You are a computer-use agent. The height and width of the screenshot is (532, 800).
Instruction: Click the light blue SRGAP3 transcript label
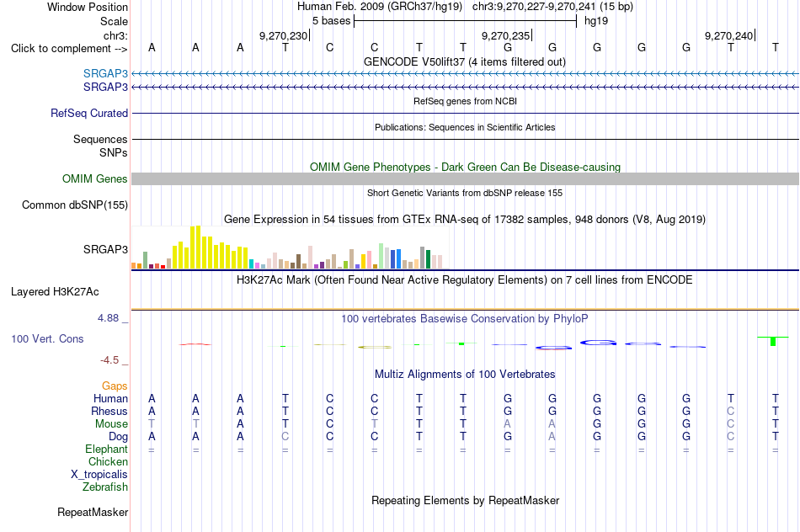tap(105, 73)
